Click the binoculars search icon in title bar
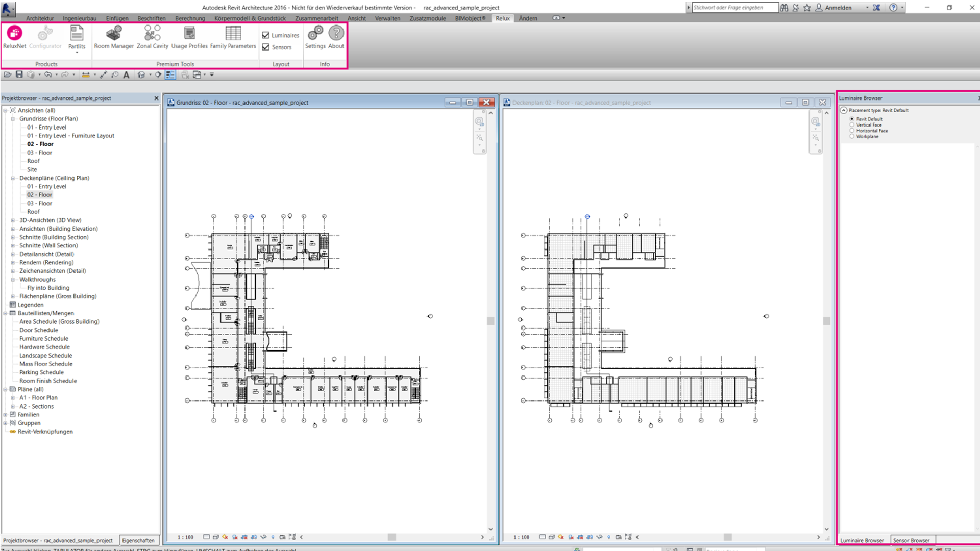 click(784, 8)
